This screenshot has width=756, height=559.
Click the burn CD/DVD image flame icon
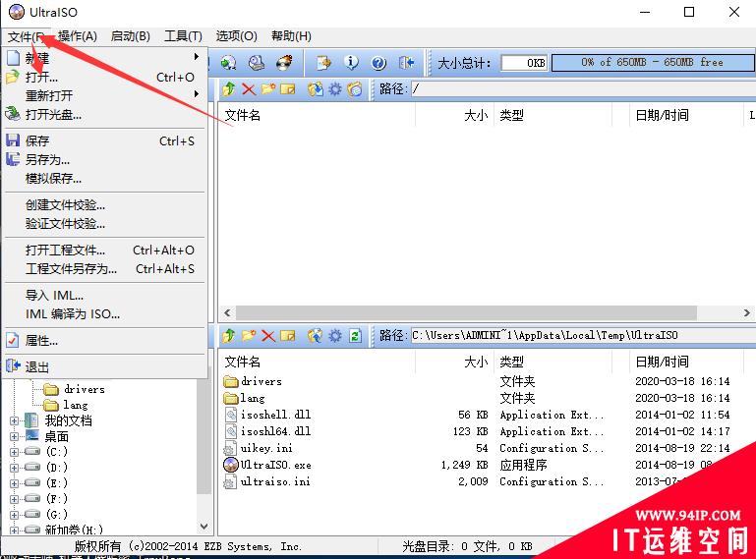point(284,63)
